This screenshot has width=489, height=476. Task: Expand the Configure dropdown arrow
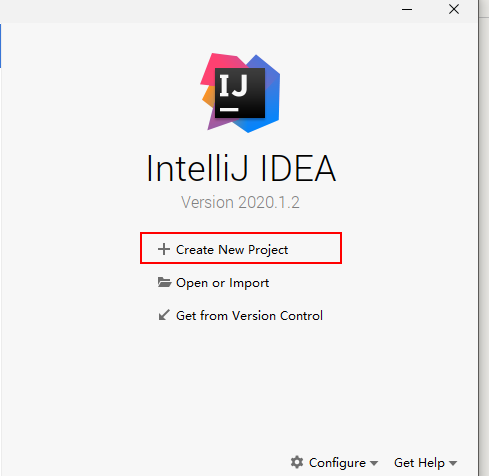pos(374,463)
